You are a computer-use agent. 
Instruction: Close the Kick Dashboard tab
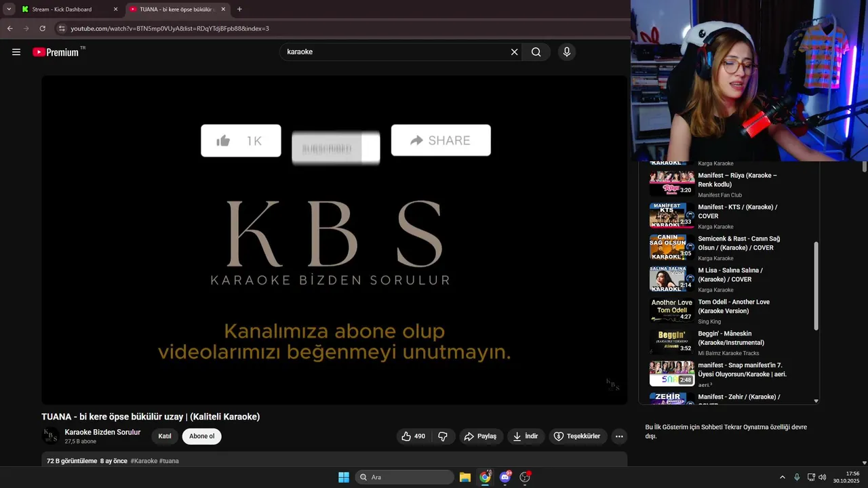coord(115,9)
